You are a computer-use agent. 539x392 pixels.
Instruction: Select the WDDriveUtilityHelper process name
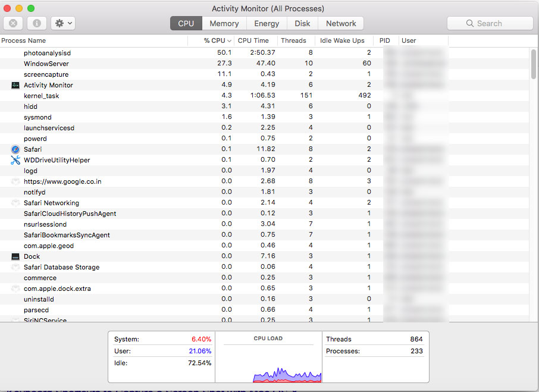[57, 160]
